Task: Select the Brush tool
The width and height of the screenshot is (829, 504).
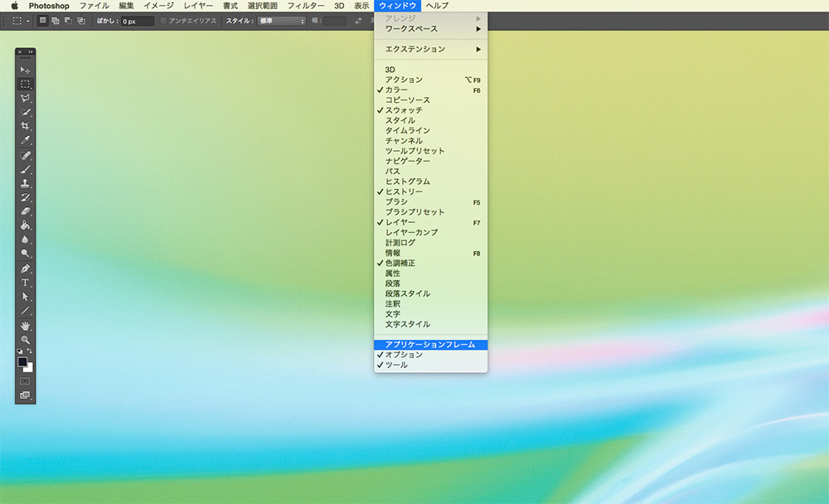Action: (25, 169)
